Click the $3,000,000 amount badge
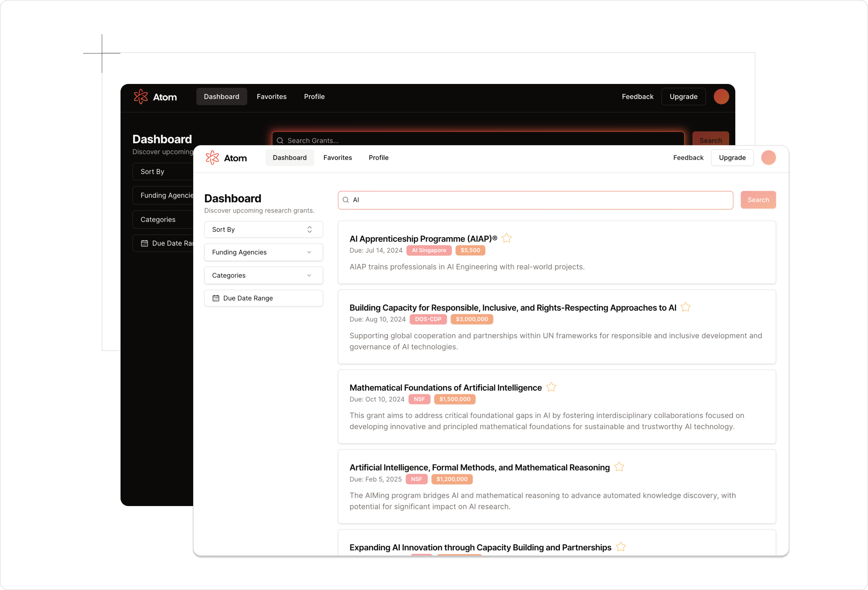This screenshot has width=868, height=590. (472, 319)
